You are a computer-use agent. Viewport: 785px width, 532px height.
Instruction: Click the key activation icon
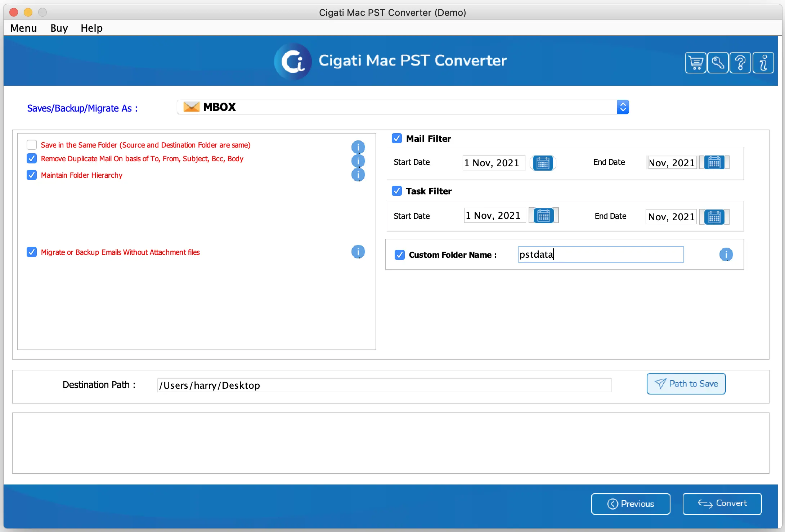718,63
